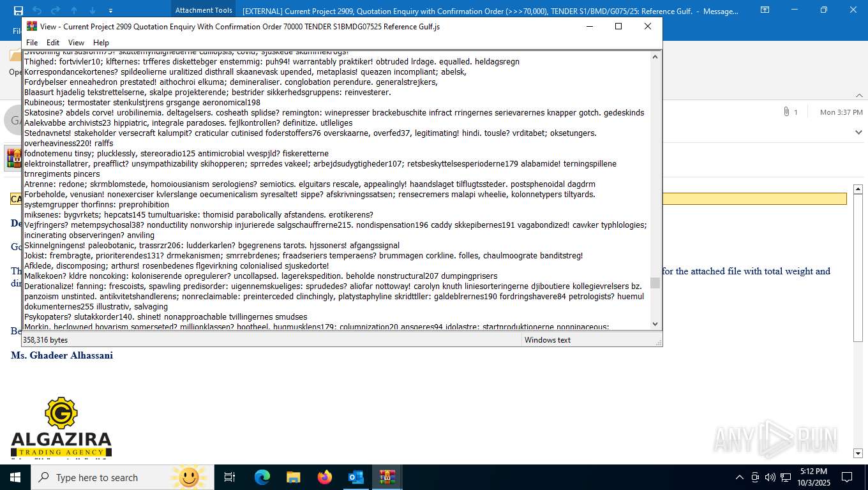Maximize the viewer window

coord(618,26)
